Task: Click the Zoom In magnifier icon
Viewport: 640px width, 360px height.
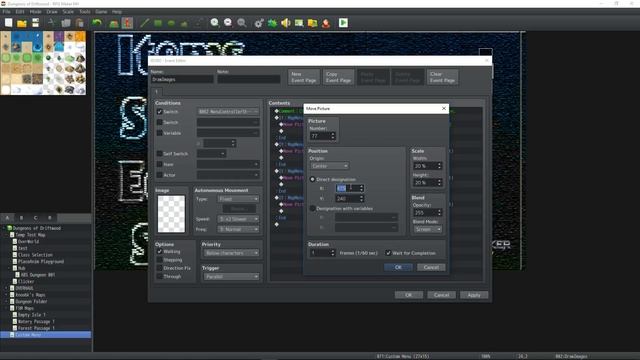Action: [215, 23]
